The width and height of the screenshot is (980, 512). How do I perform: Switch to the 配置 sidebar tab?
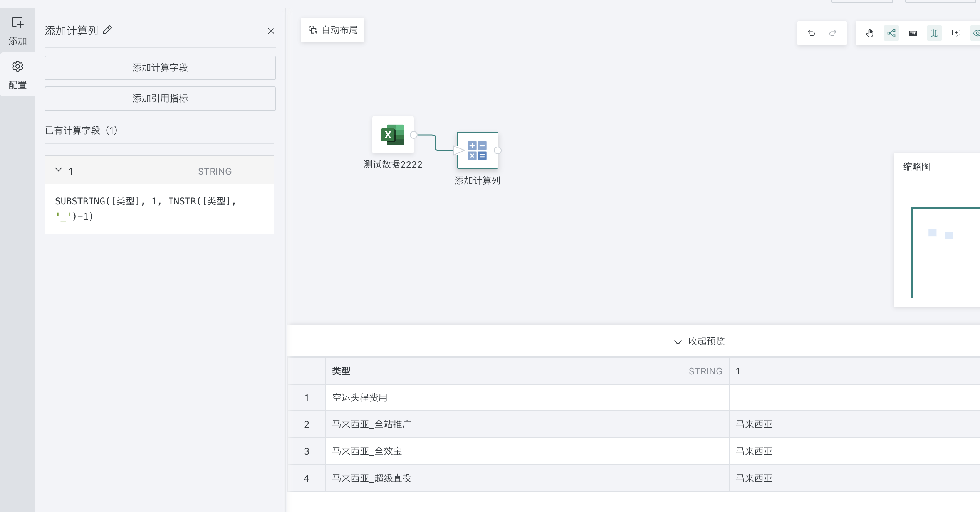coord(18,74)
